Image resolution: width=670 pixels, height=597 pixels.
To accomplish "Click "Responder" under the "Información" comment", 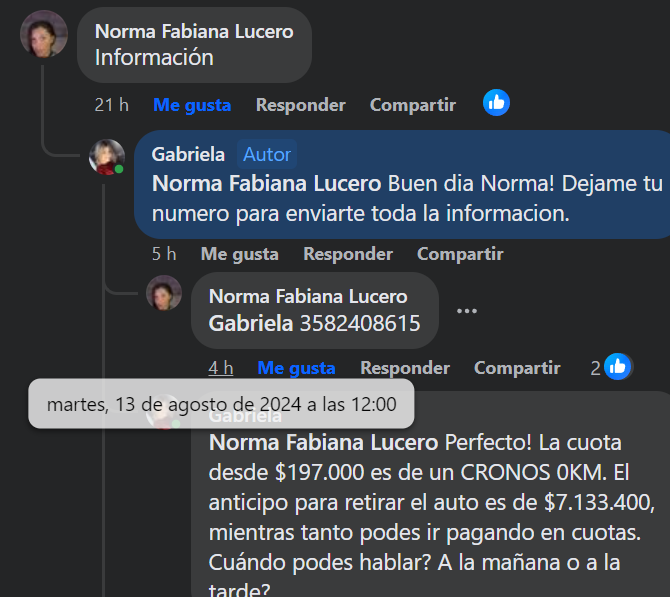I will (x=300, y=105).
